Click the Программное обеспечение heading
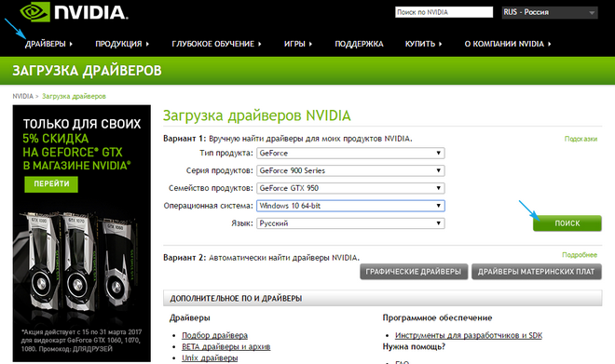 pyautogui.click(x=437, y=317)
